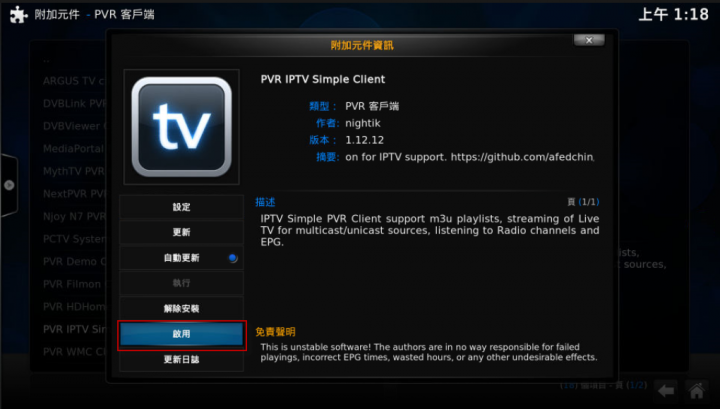Go to home via house icon
Viewport: 720px width, 409px height.
point(697,391)
